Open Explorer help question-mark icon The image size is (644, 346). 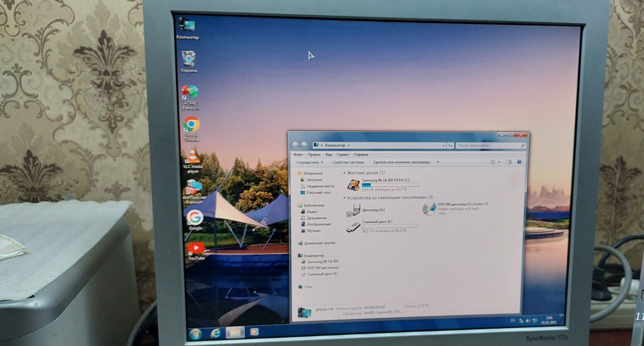(519, 162)
